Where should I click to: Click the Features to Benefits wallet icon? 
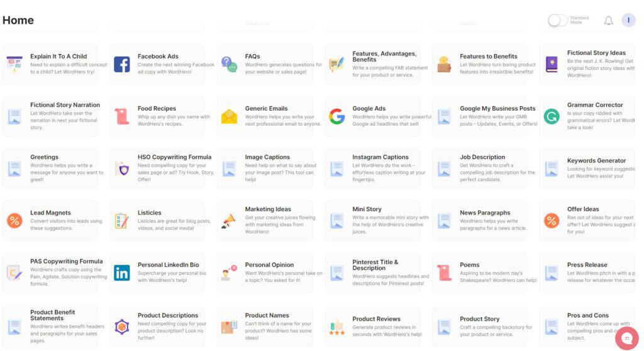pyautogui.click(x=444, y=65)
